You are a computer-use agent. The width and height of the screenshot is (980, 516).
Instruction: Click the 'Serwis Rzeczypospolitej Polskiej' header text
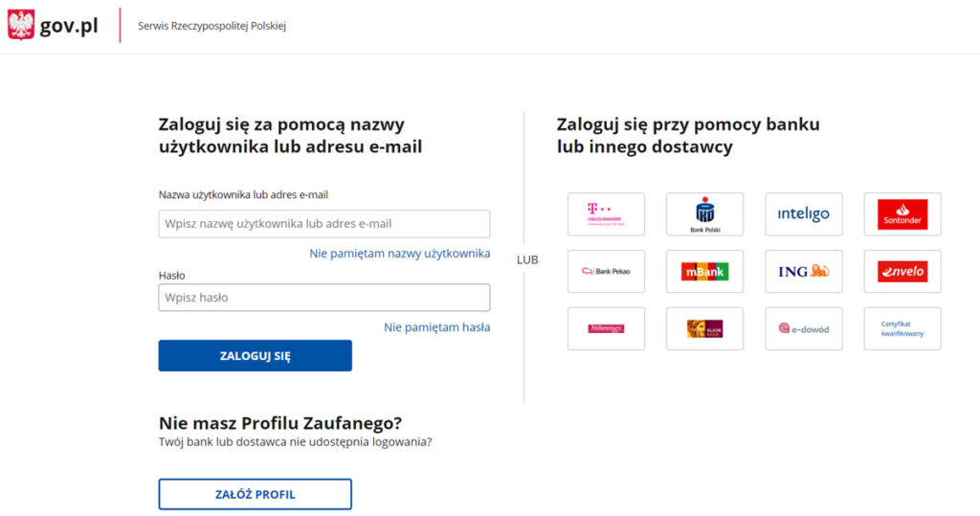[x=212, y=26]
